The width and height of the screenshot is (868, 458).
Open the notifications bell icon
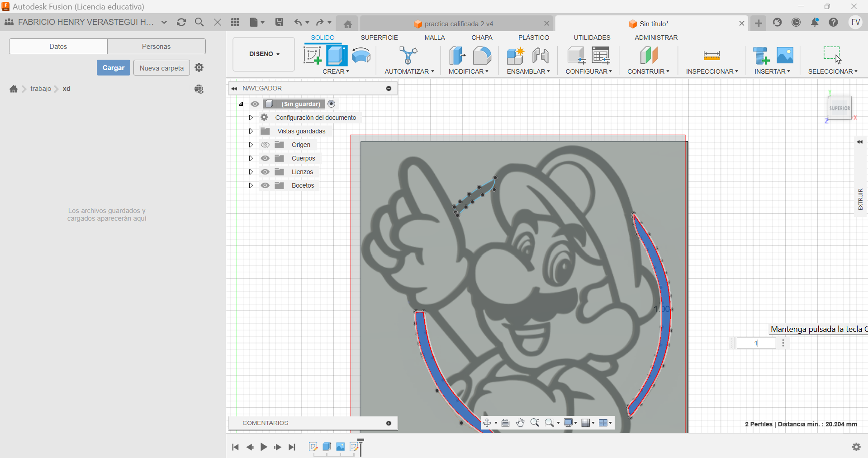pyautogui.click(x=815, y=22)
